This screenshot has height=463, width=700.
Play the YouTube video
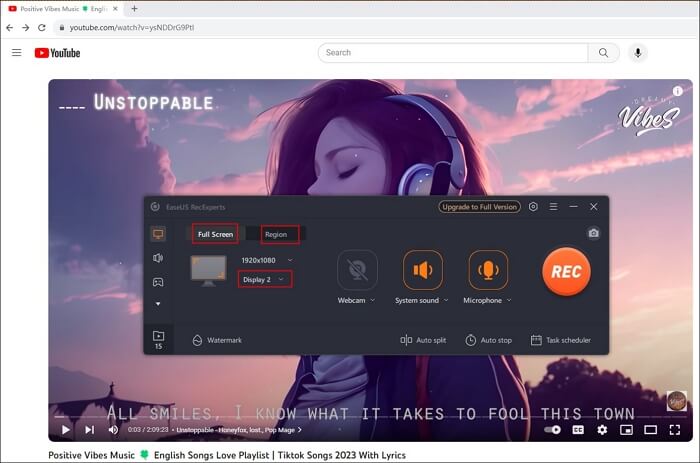66,430
